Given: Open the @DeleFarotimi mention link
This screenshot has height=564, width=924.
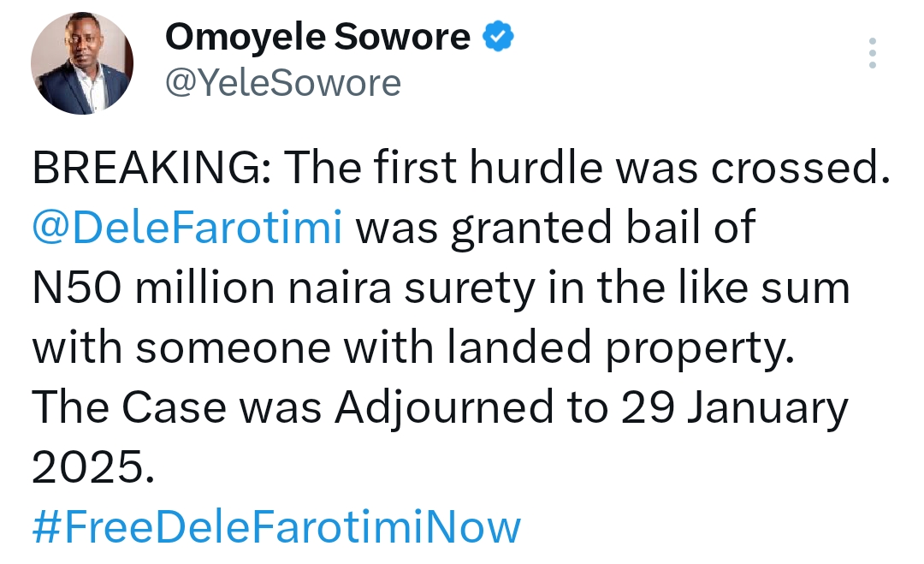Looking at the screenshot, I should (x=187, y=228).
